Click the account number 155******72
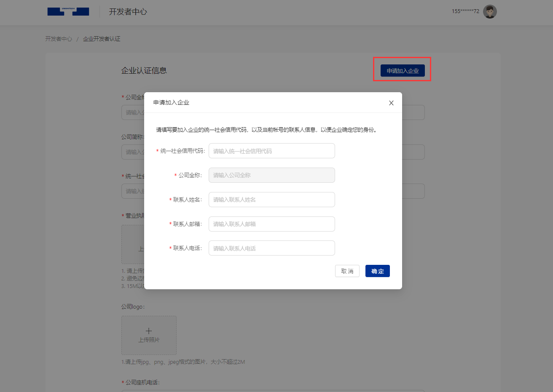This screenshot has width=553, height=392. (x=465, y=11)
